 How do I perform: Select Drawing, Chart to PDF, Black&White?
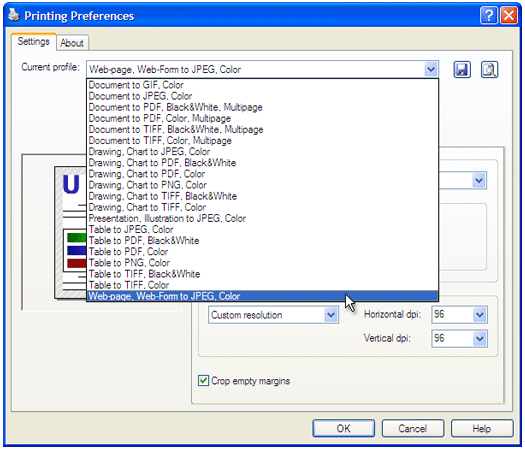pos(262,163)
